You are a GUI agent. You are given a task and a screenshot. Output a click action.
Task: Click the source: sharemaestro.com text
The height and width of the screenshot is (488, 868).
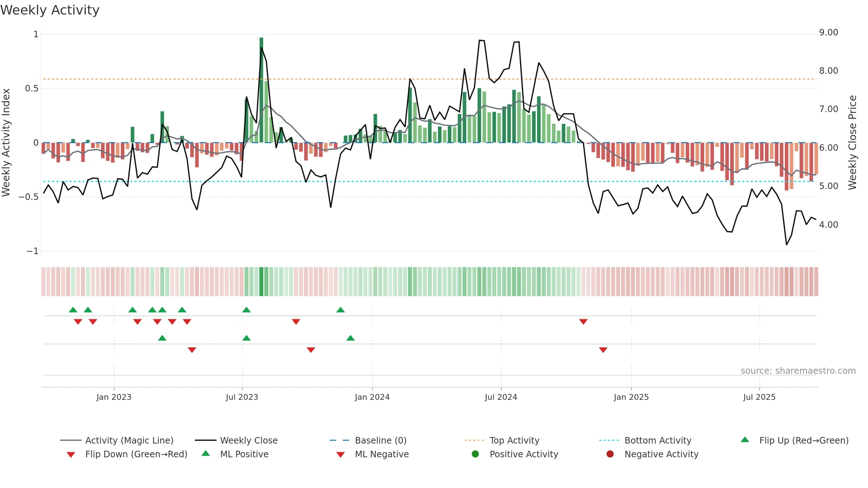pos(798,371)
